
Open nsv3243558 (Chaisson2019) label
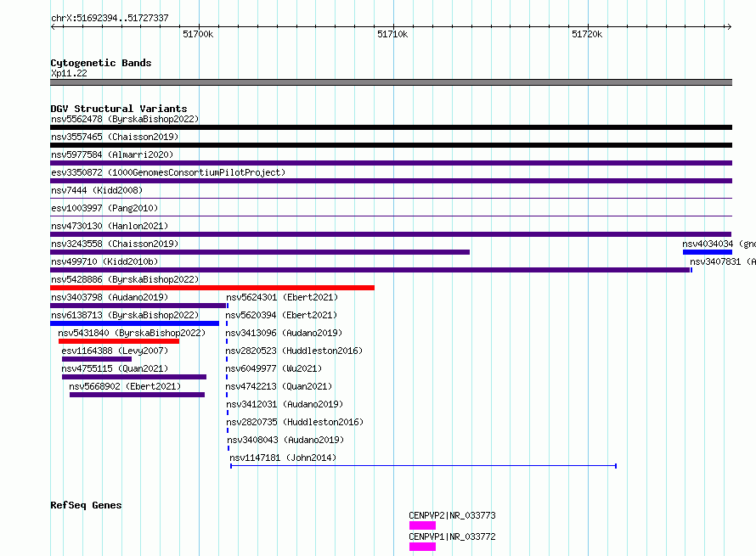point(115,244)
